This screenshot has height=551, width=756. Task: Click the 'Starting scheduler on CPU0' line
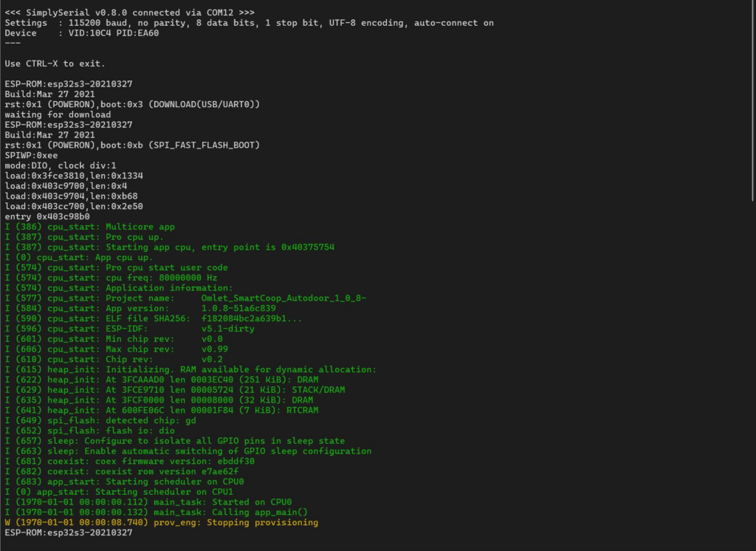pyautogui.click(x=124, y=482)
